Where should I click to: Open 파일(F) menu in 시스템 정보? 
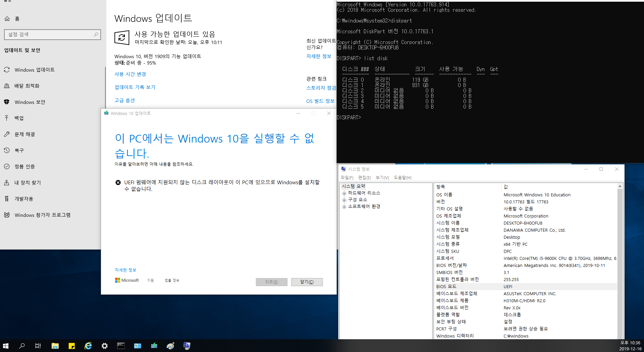coord(347,178)
